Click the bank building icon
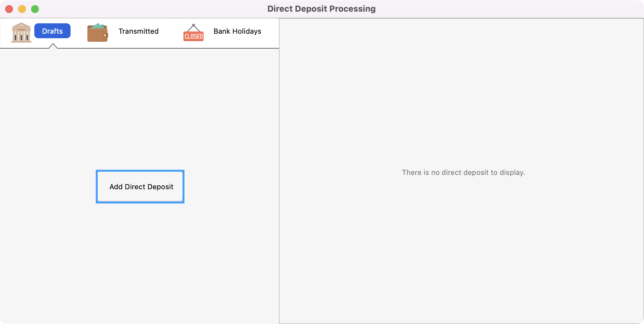Viewport: 644px width, 324px height. click(x=21, y=32)
